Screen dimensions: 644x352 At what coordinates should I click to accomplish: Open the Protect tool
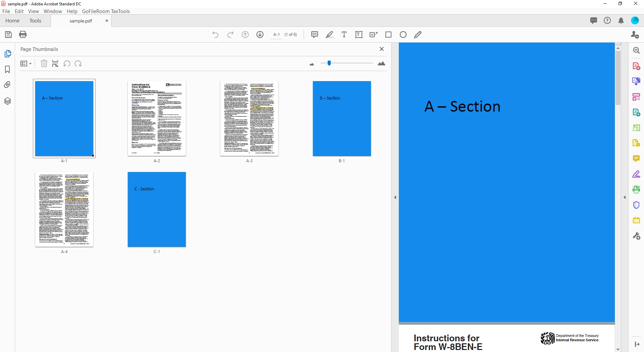click(636, 205)
